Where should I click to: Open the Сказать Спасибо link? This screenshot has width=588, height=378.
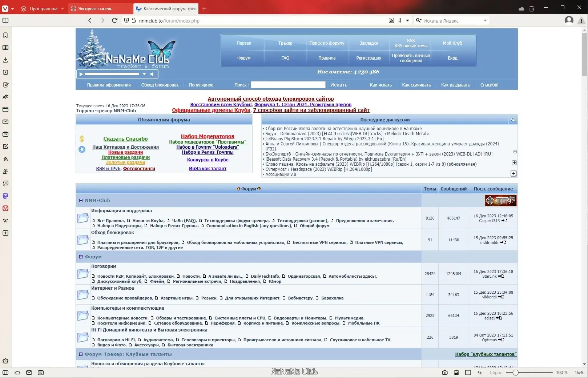[x=125, y=139]
